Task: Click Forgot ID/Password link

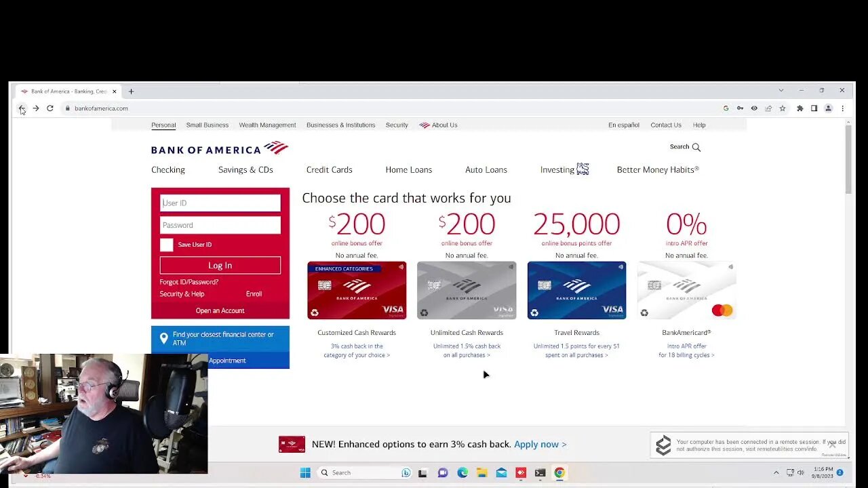Action: point(189,282)
